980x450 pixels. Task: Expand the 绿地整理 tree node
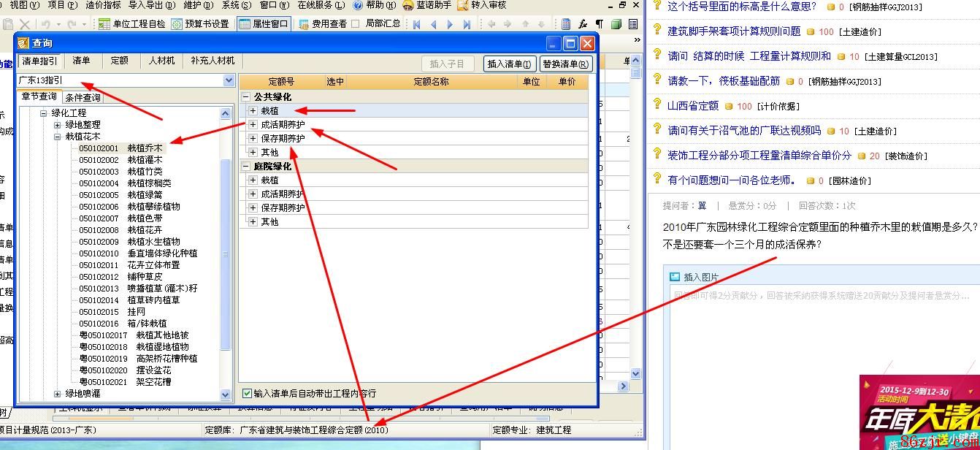[58, 125]
